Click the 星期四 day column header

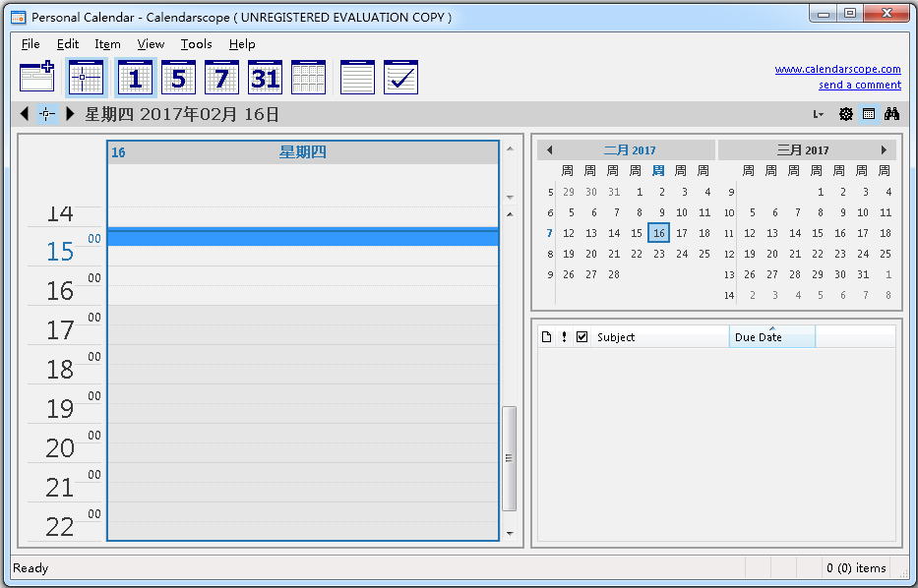(303, 152)
